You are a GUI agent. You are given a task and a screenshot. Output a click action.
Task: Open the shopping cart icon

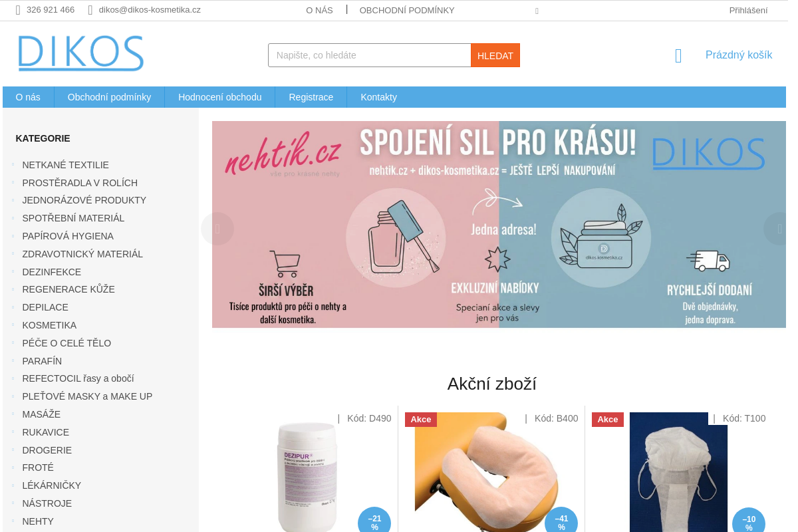[x=678, y=55]
